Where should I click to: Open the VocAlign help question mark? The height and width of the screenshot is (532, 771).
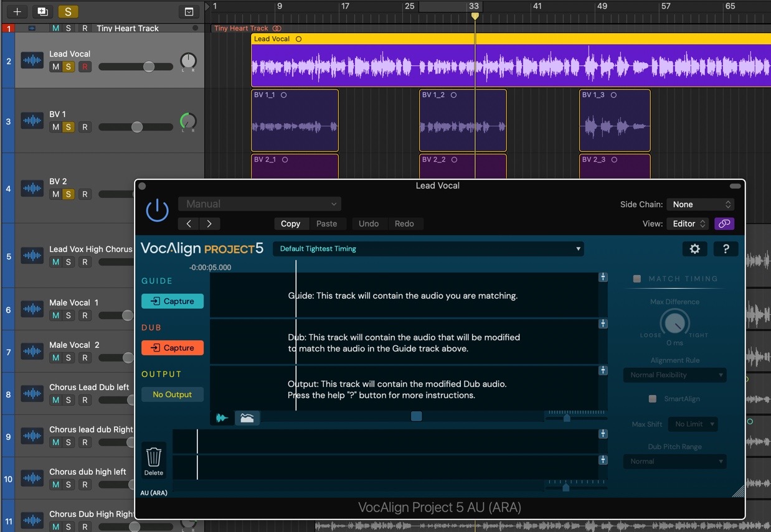pyautogui.click(x=726, y=249)
